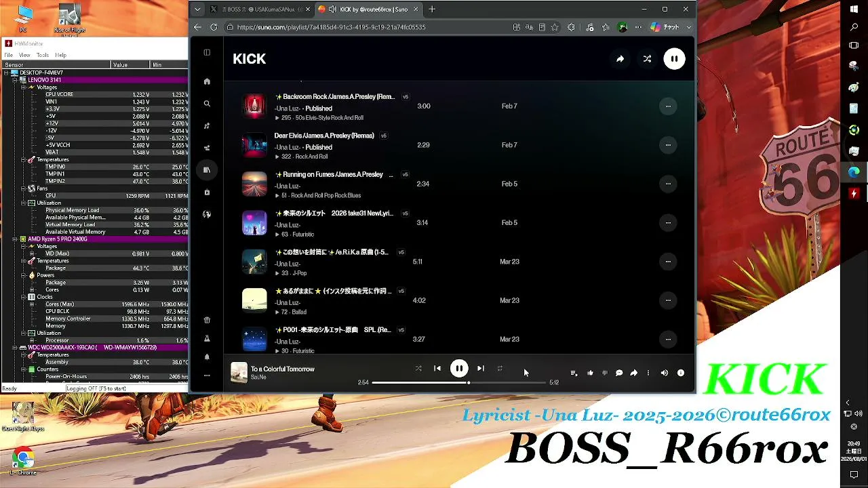Collapse the first Voltages group in HWMonitor
This screenshot has height=488, width=868.
[22, 87]
